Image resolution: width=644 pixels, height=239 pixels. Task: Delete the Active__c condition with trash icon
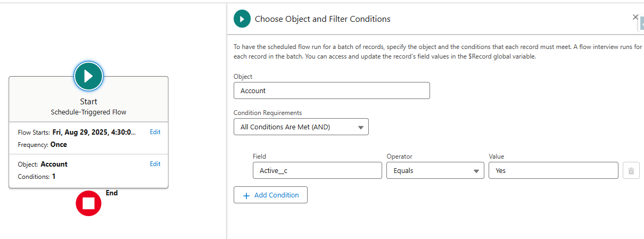point(631,170)
